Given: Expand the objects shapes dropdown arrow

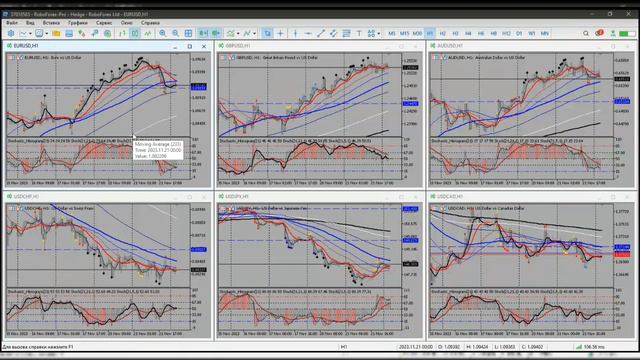Looking at the screenshot, I should point(378,33).
